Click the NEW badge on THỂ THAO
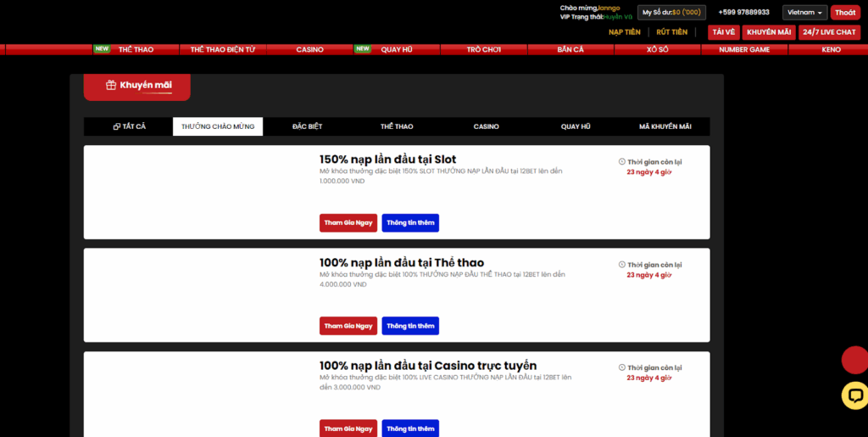This screenshot has width=868, height=437. tap(102, 48)
